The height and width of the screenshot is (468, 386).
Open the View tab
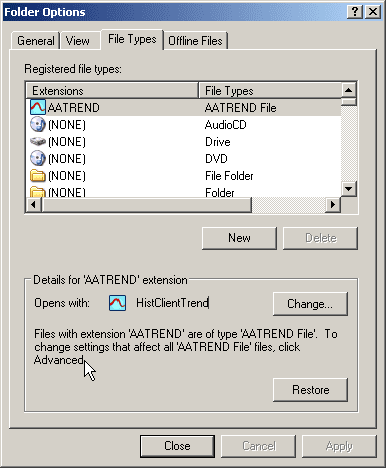tap(78, 41)
